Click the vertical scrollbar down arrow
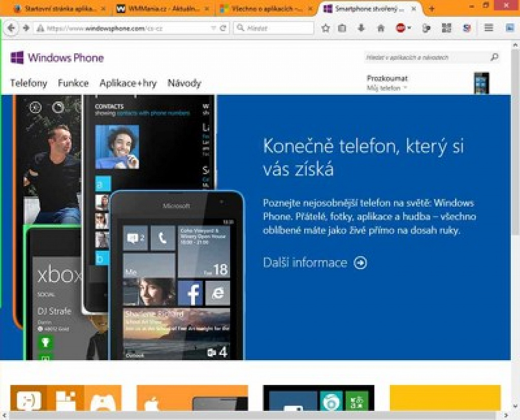The height and width of the screenshot is (420, 520). click(x=515, y=406)
